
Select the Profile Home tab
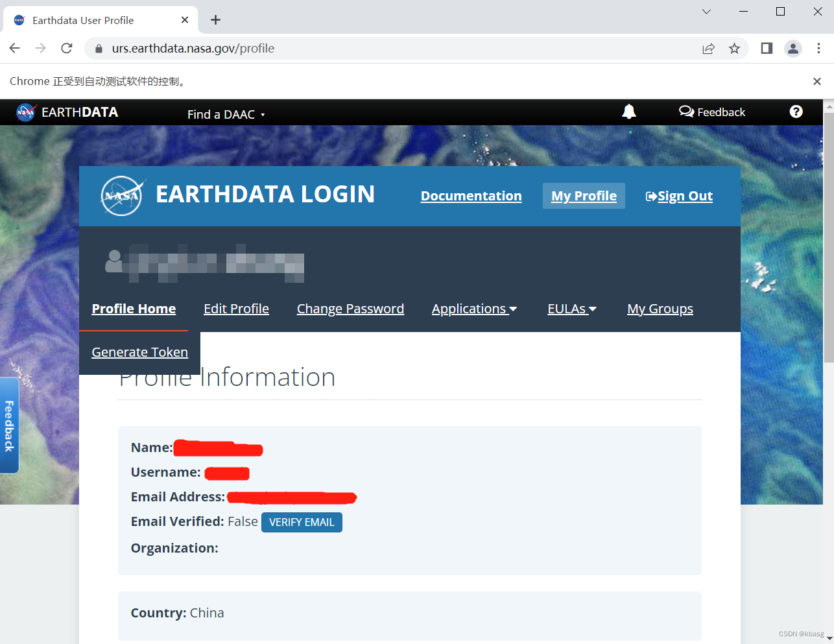click(x=134, y=309)
